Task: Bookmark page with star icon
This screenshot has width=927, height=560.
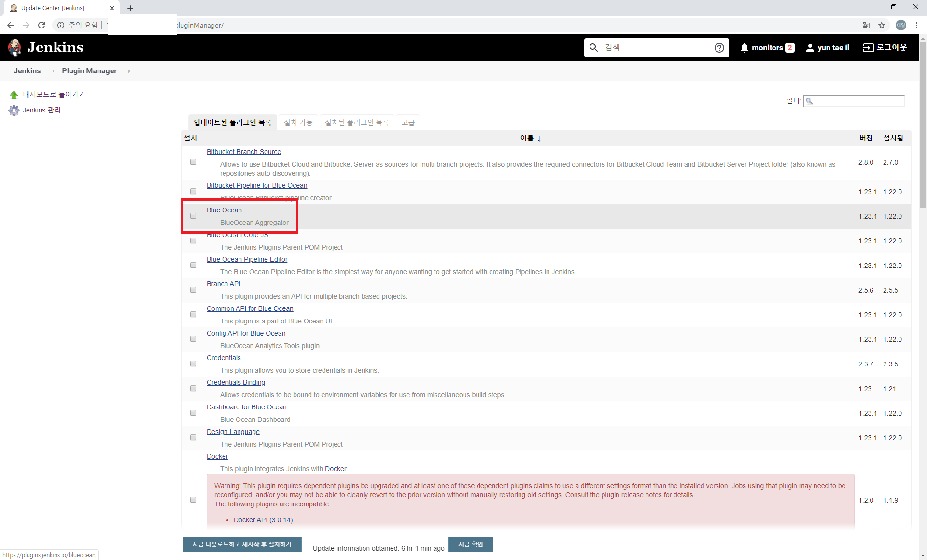Action: tap(882, 25)
